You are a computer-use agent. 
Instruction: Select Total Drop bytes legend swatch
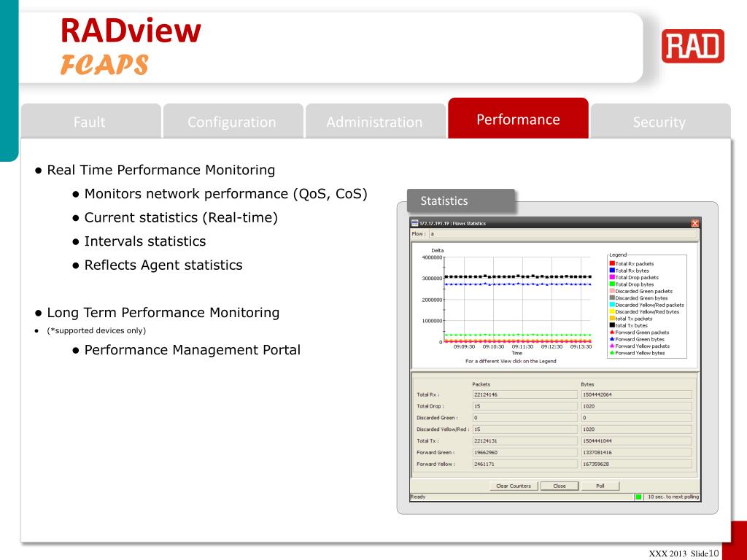pos(612,284)
